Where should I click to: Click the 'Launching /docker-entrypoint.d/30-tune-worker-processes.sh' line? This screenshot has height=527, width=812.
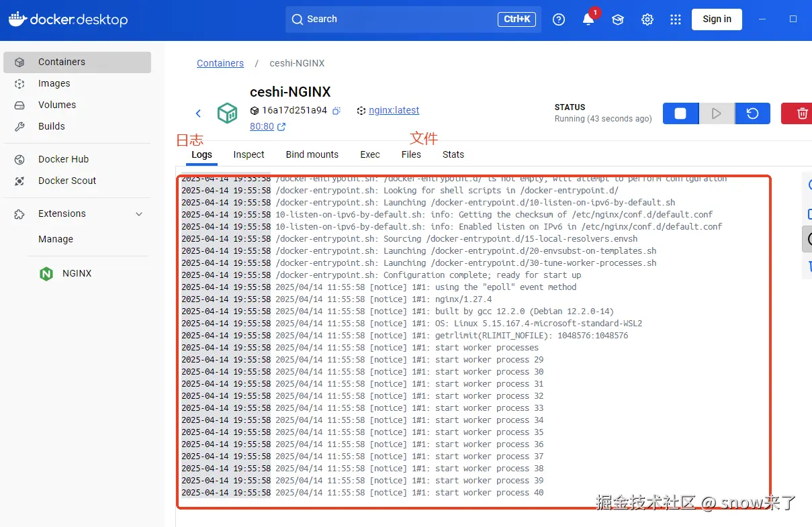tap(419, 263)
